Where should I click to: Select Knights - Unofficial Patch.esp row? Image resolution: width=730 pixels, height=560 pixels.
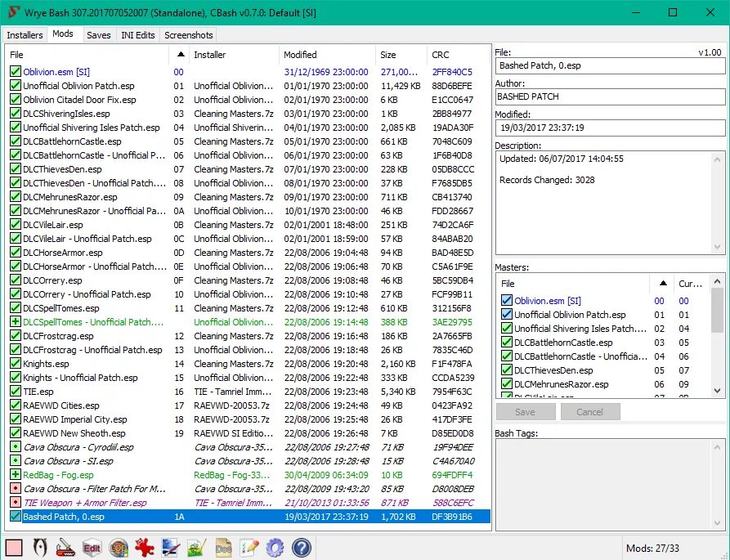pos(249,378)
